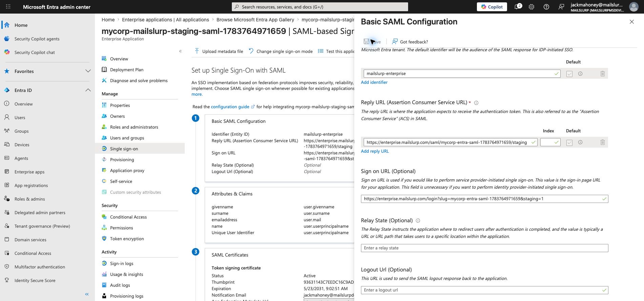This screenshot has height=301, width=644.
Task: Focus the search resources box
Action: (320, 7)
